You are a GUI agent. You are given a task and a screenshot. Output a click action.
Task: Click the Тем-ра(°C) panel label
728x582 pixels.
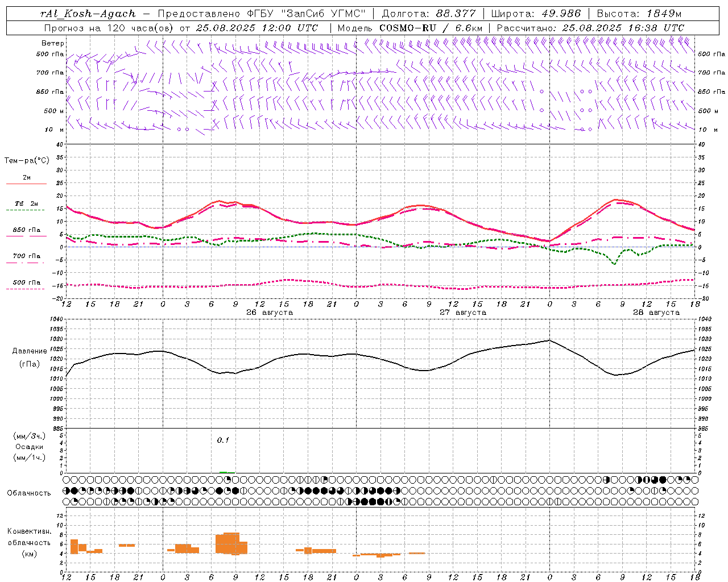[27, 161]
